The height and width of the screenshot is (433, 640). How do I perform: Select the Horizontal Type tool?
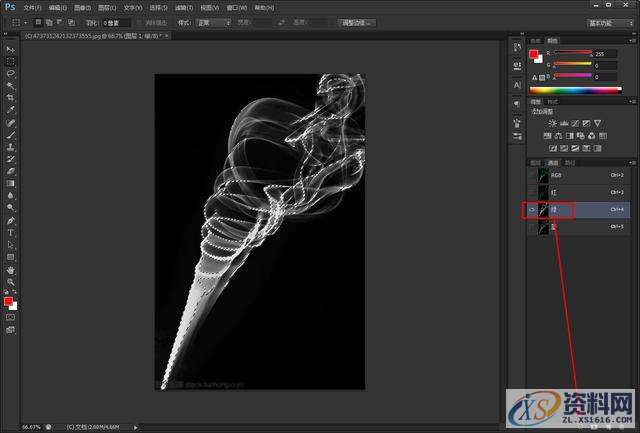pos(10,232)
